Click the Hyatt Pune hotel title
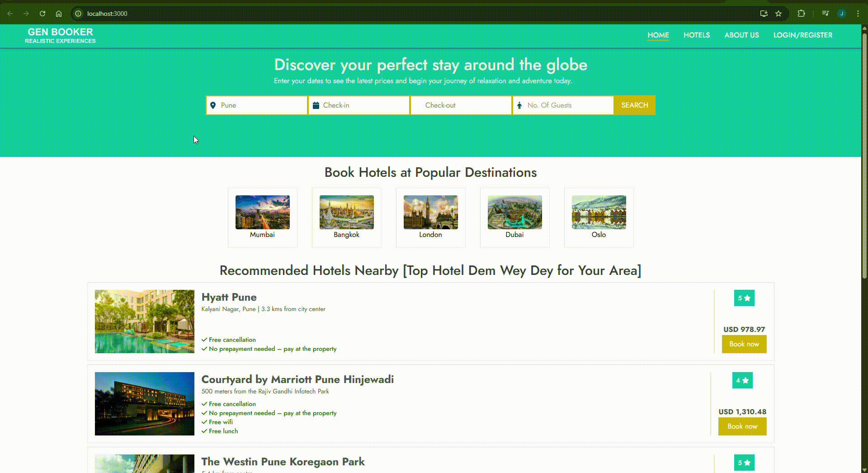The width and height of the screenshot is (868, 473). coord(229,297)
